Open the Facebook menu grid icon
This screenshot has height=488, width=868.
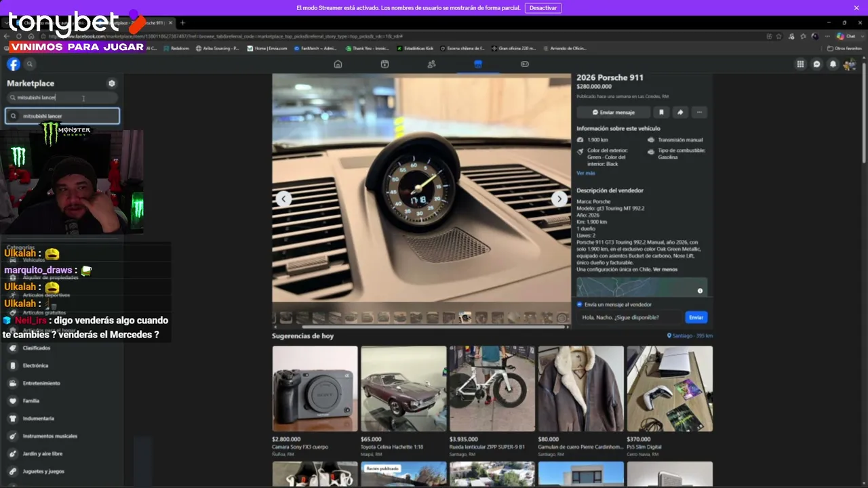[x=800, y=64]
